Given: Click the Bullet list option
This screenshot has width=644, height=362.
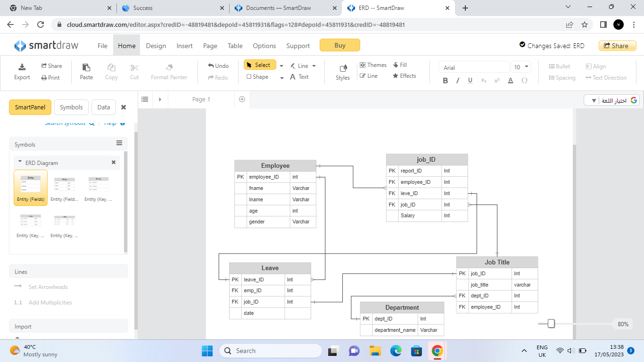Looking at the screenshot, I should [x=560, y=66].
